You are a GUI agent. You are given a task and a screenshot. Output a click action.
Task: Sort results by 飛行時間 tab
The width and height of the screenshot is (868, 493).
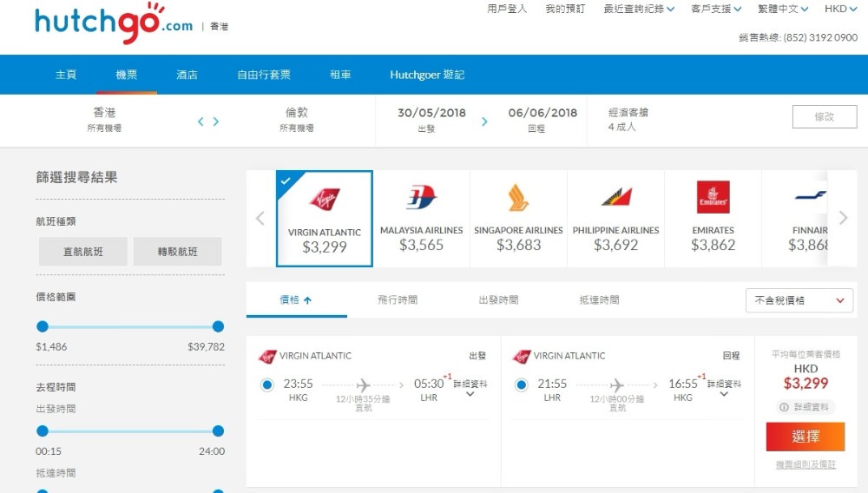coord(398,300)
